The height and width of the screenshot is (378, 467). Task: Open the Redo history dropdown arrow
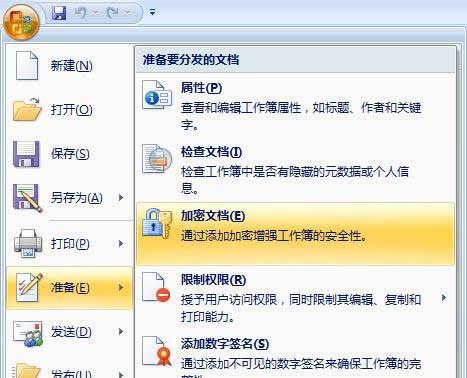click(127, 13)
